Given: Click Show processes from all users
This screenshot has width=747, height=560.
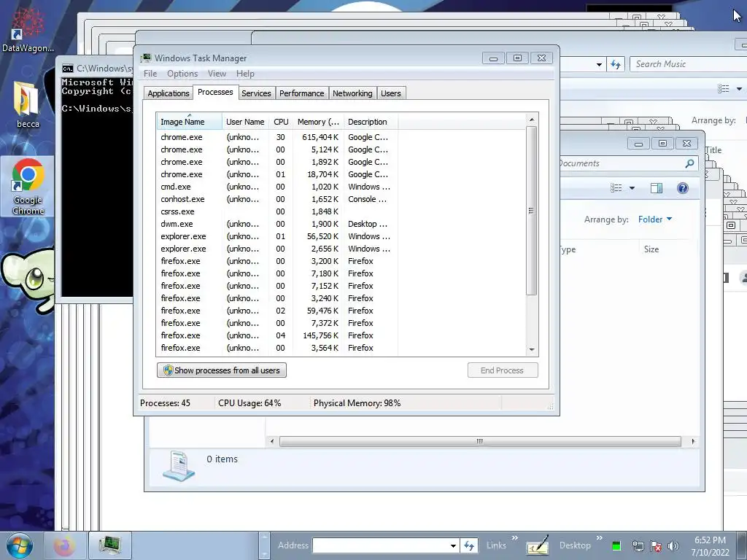Looking at the screenshot, I should (x=222, y=370).
